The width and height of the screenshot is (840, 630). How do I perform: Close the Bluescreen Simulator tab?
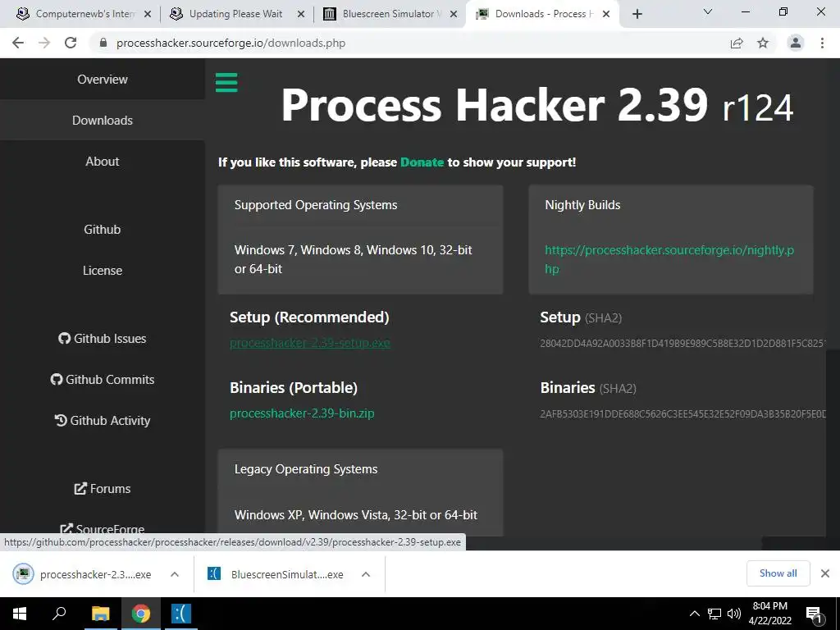click(454, 14)
